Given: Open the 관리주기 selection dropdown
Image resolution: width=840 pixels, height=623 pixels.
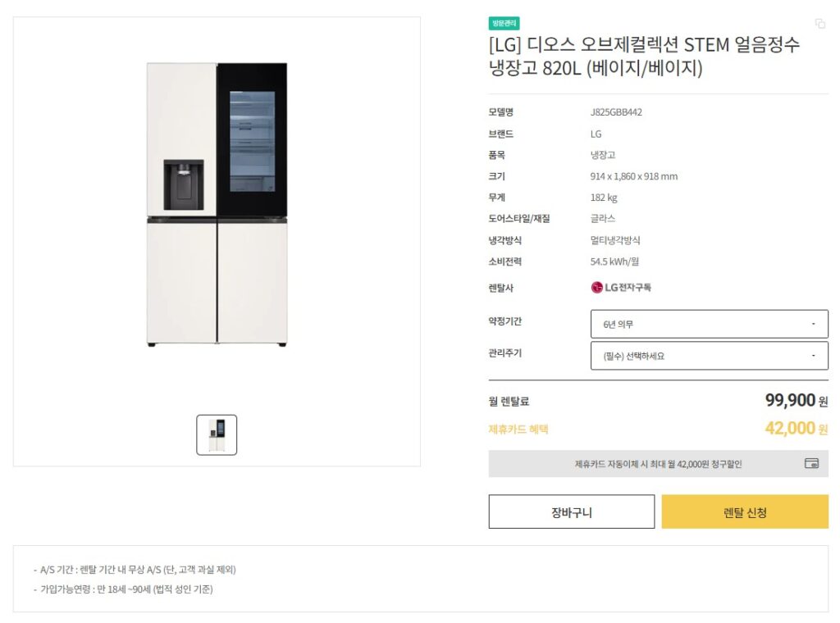Looking at the screenshot, I should click(709, 356).
